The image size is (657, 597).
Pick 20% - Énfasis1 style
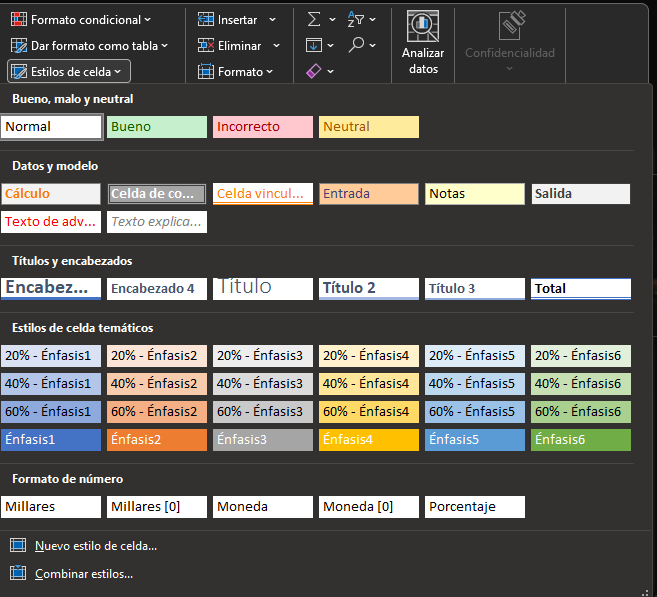pyautogui.click(x=51, y=356)
